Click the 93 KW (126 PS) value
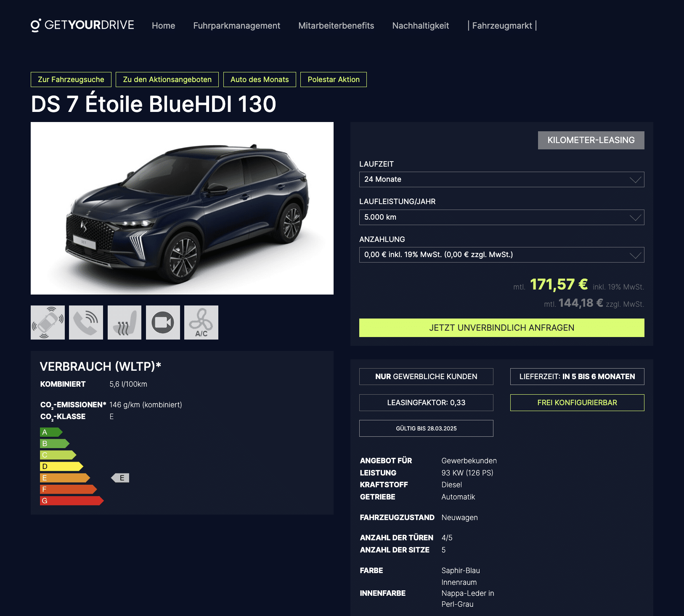The height and width of the screenshot is (616, 684). tap(467, 473)
